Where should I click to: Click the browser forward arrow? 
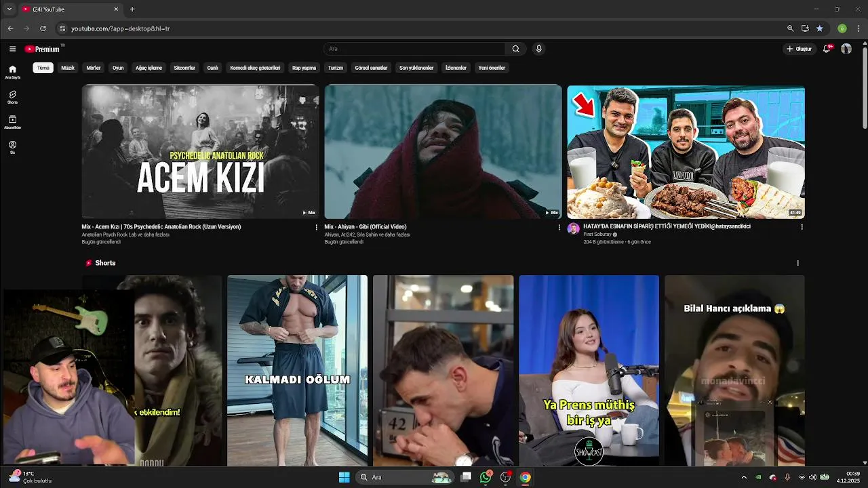26,28
